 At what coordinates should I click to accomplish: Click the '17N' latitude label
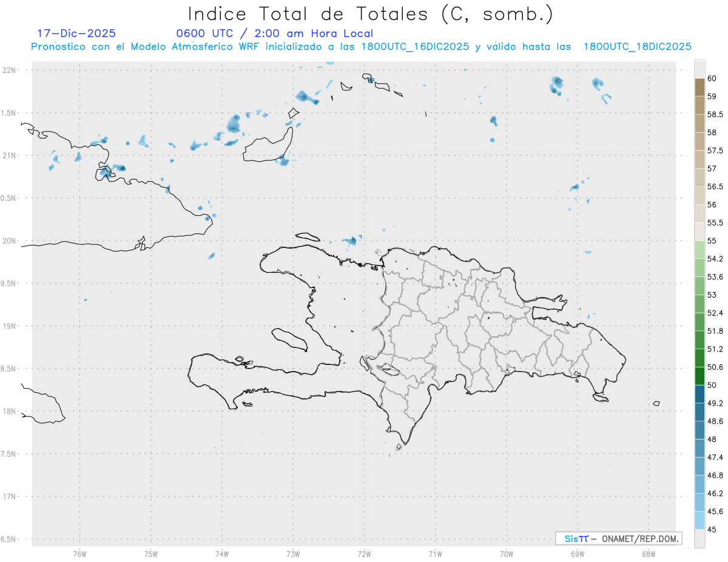coord(10,497)
